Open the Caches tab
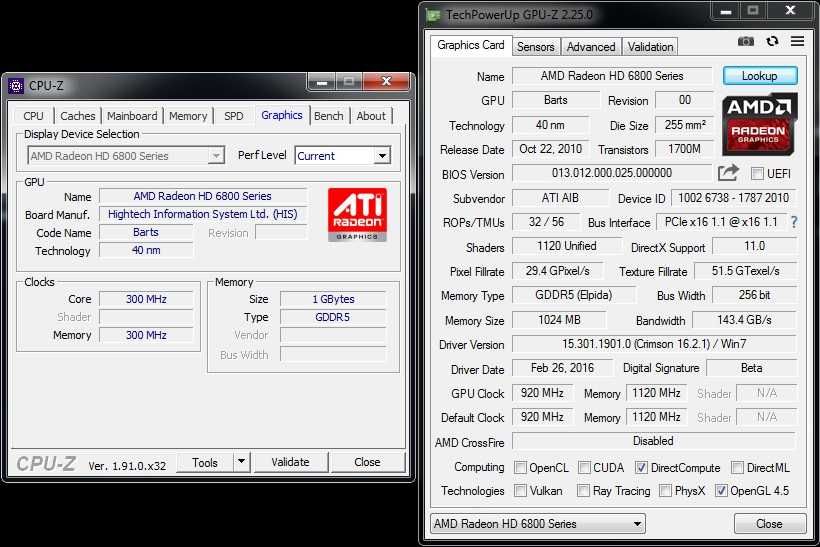820x547 pixels. coord(77,116)
